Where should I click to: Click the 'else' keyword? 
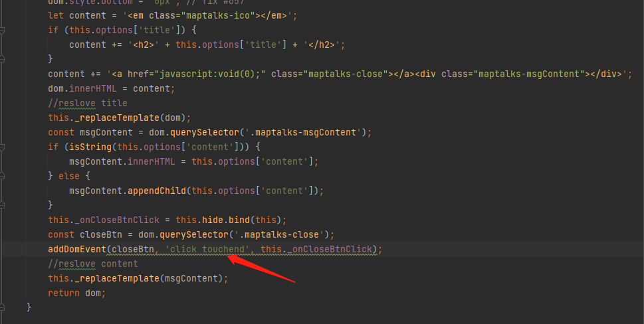(x=69, y=176)
